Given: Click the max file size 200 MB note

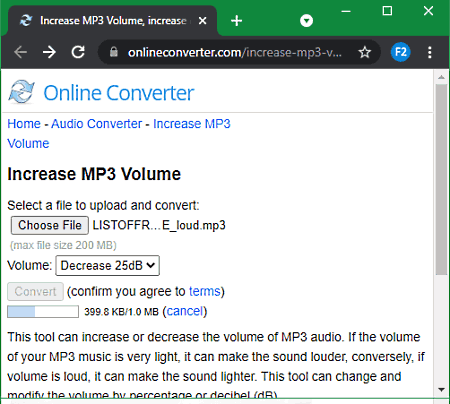Looking at the screenshot, I should pyautogui.click(x=63, y=245).
